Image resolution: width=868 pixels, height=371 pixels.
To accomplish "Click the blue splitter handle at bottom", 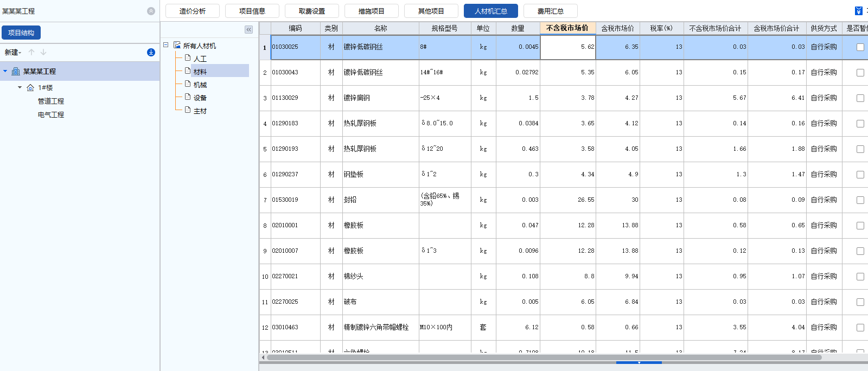I will click(639, 362).
